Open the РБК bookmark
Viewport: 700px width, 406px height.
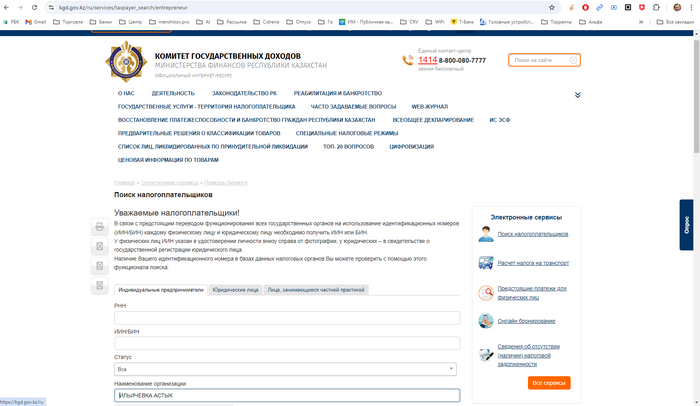[x=11, y=22]
